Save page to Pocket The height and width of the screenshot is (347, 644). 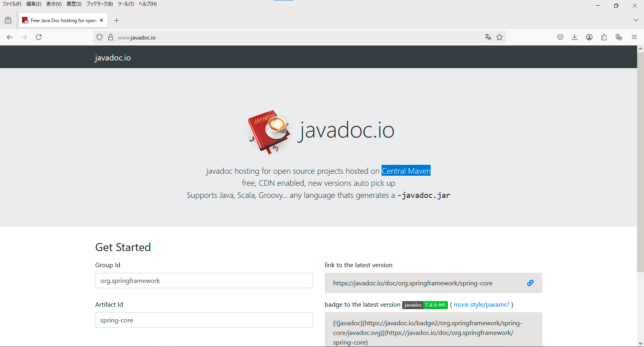[560, 37]
